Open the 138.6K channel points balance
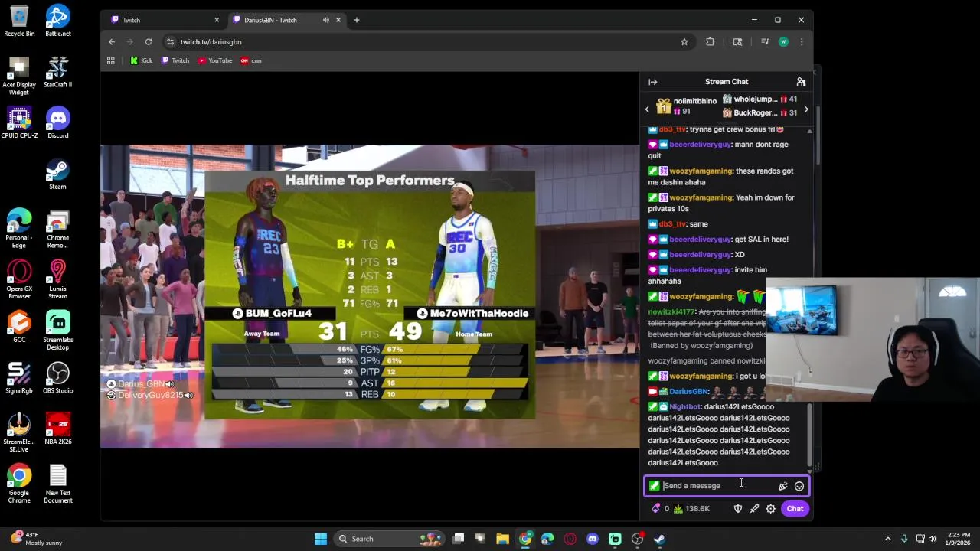980x551 pixels. pyautogui.click(x=691, y=509)
